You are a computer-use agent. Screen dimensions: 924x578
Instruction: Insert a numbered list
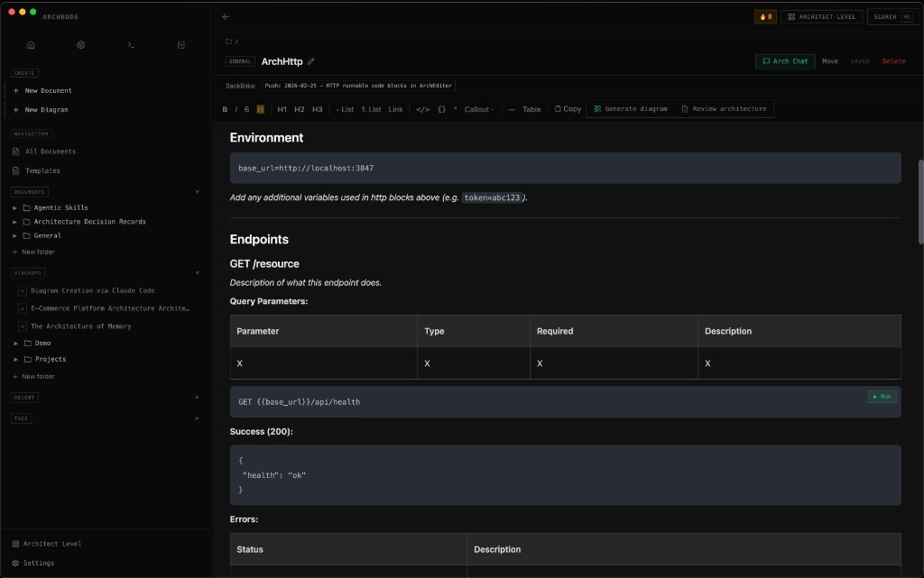tap(371, 109)
